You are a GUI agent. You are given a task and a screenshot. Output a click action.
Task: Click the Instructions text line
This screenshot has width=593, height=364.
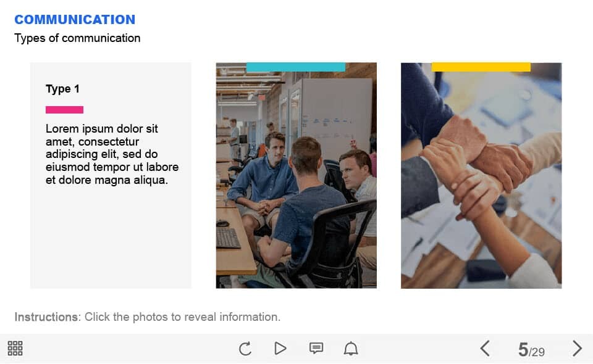click(x=147, y=316)
